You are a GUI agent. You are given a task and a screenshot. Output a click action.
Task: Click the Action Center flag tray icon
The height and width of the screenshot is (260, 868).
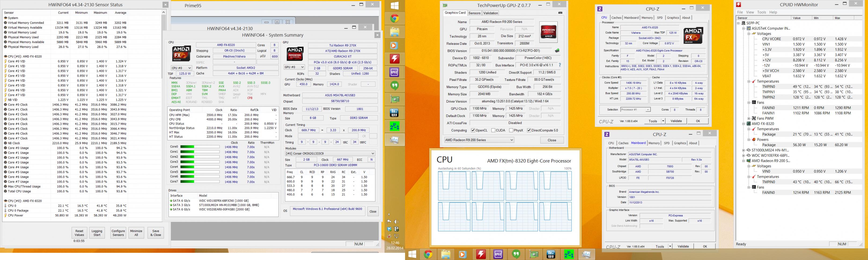pos(389,221)
